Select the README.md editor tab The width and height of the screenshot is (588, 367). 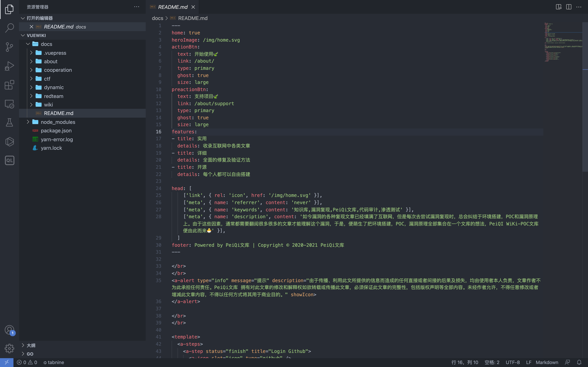173,7
